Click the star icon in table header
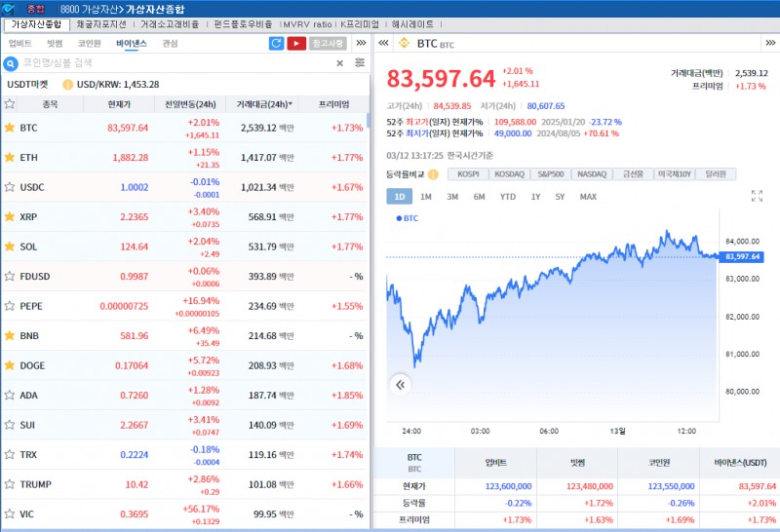The width and height of the screenshot is (780, 532). [x=10, y=104]
